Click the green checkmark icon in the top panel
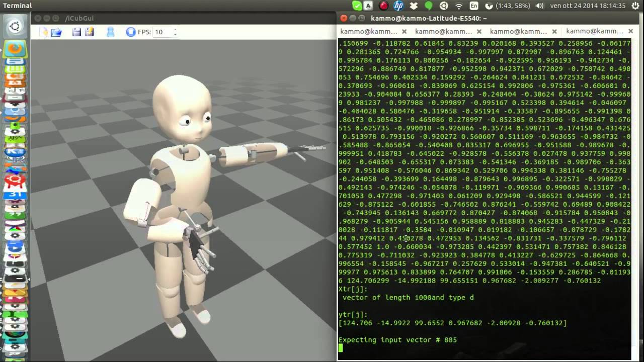 [x=357, y=6]
